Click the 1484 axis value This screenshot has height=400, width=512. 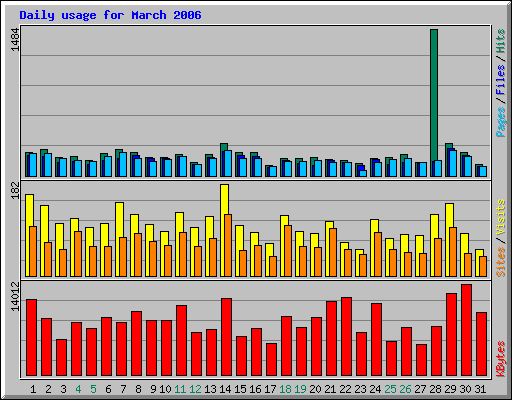coord(15,40)
